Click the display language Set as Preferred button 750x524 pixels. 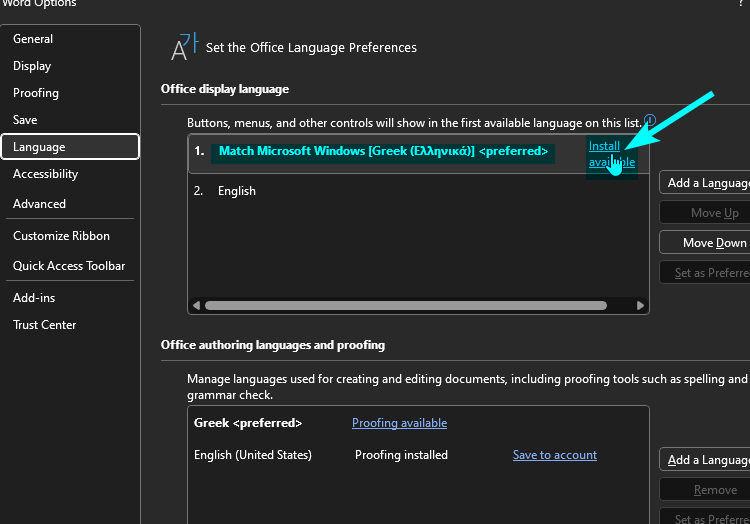coord(705,273)
